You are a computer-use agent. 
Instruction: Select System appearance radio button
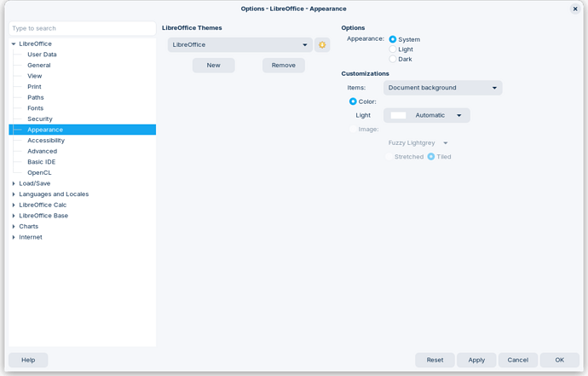[x=392, y=39]
